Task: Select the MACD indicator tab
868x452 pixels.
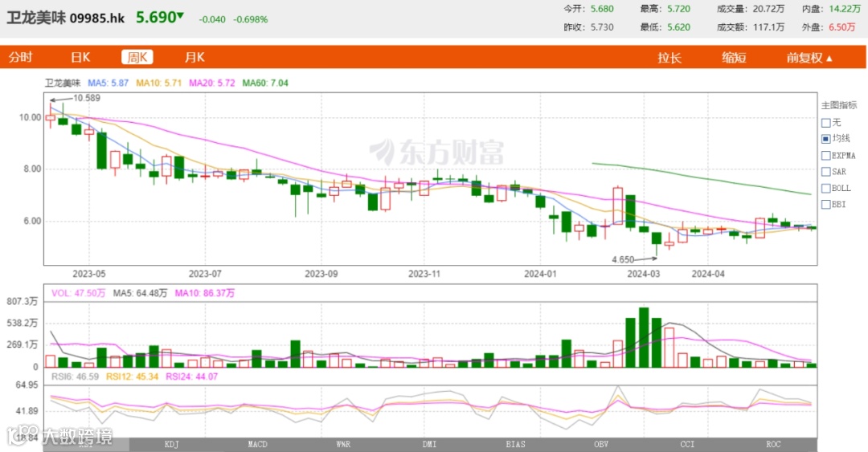Action: 257,445
